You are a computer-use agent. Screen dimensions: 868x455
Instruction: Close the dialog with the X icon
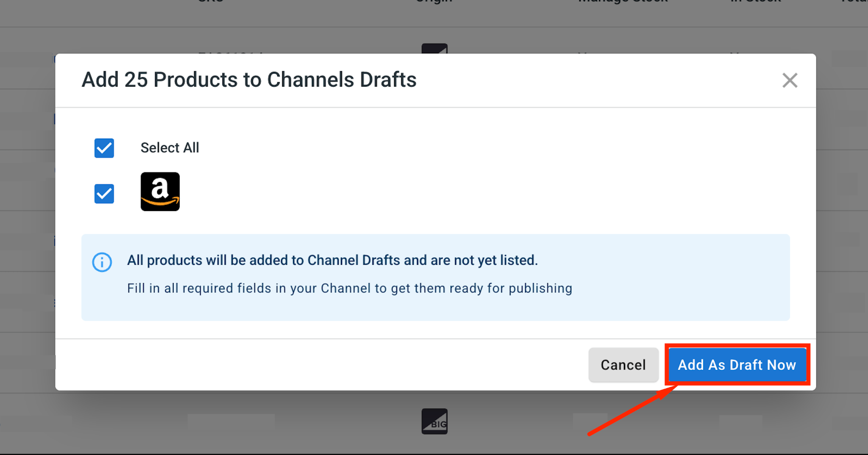(790, 80)
